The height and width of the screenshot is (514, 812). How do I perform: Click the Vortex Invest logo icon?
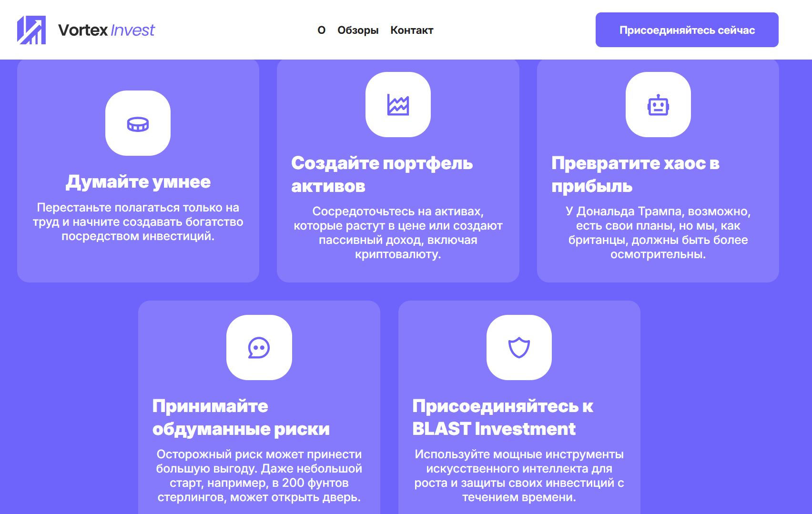[x=31, y=30]
